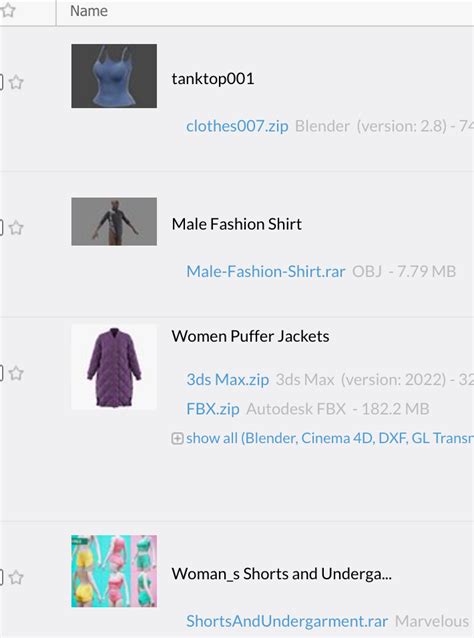Viewport: 474px width, 638px height.
Task: Open the blue tank top thumbnail
Action: pos(114,76)
